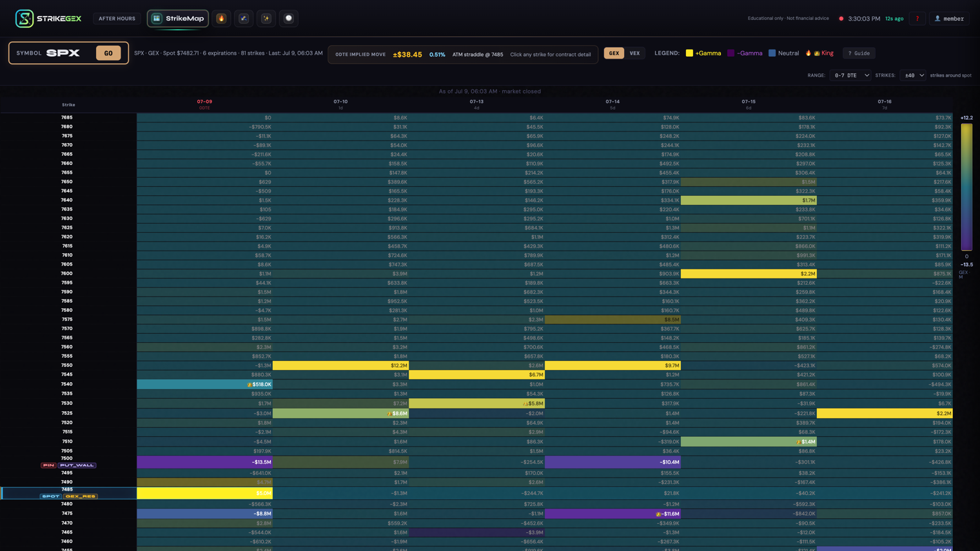
Task: Open the fire icon view
Action: tap(221, 19)
